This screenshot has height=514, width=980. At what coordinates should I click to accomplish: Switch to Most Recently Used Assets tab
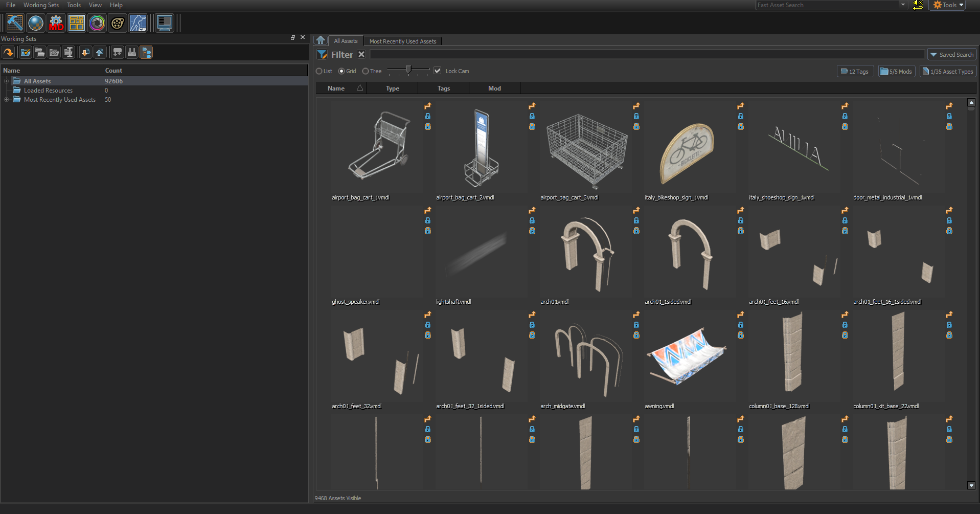(x=402, y=41)
